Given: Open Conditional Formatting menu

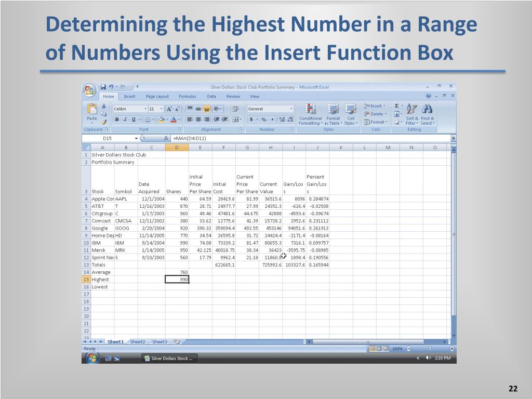Looking at the screenshot, I should 311,114.
